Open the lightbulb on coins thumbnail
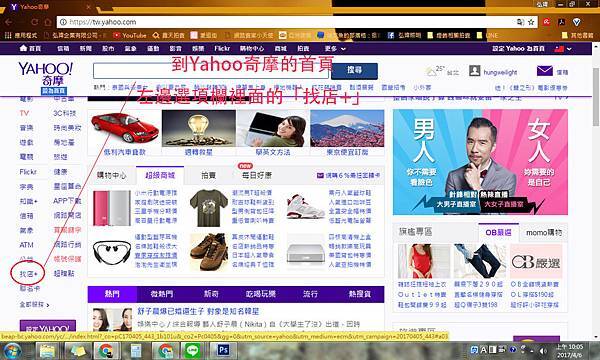Image resolution: width=600 pixels, height=360 pixels. [x=199, y=129]
